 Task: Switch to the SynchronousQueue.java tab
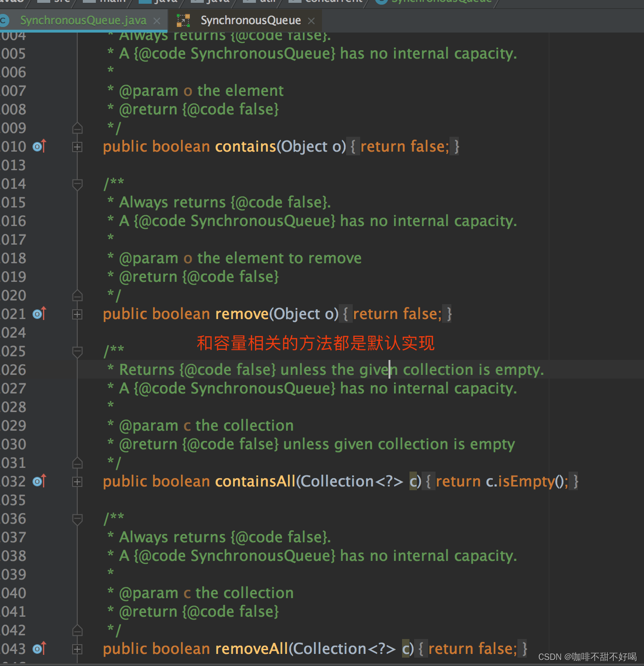83,20
